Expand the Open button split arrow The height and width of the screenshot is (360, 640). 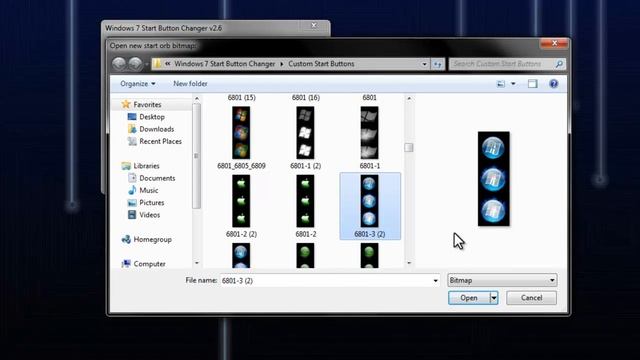pos(494,298)
